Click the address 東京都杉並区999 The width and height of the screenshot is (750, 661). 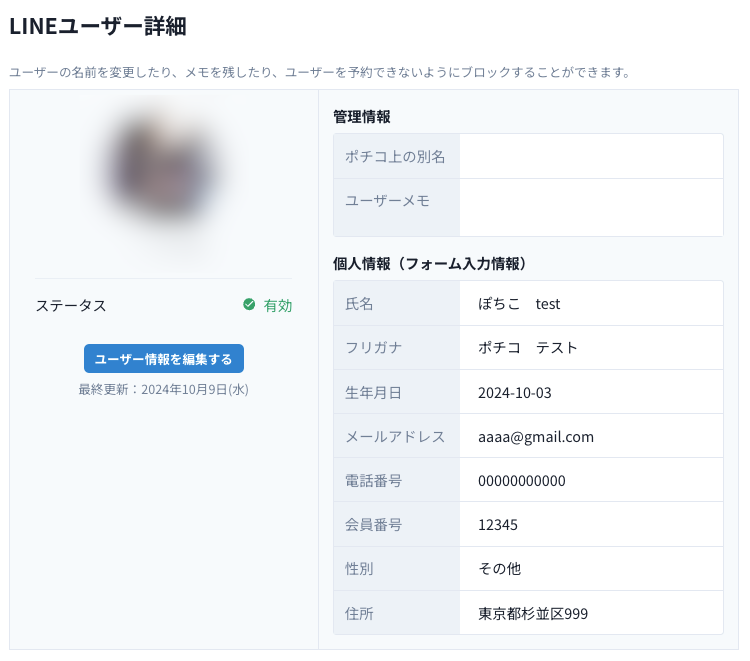(533, 613)
